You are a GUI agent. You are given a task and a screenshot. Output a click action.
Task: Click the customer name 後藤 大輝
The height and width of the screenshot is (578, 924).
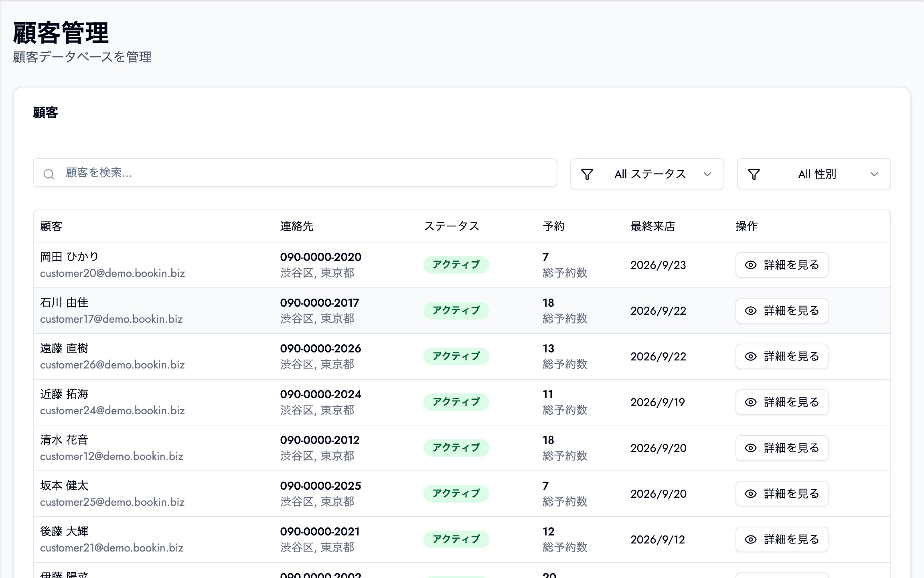(64, 531)
